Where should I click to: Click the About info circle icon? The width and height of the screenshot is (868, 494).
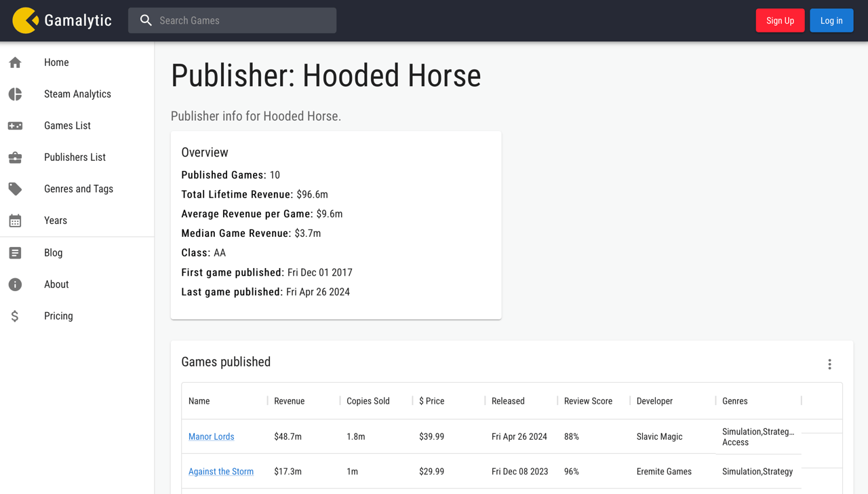click(x=15, y=284)
